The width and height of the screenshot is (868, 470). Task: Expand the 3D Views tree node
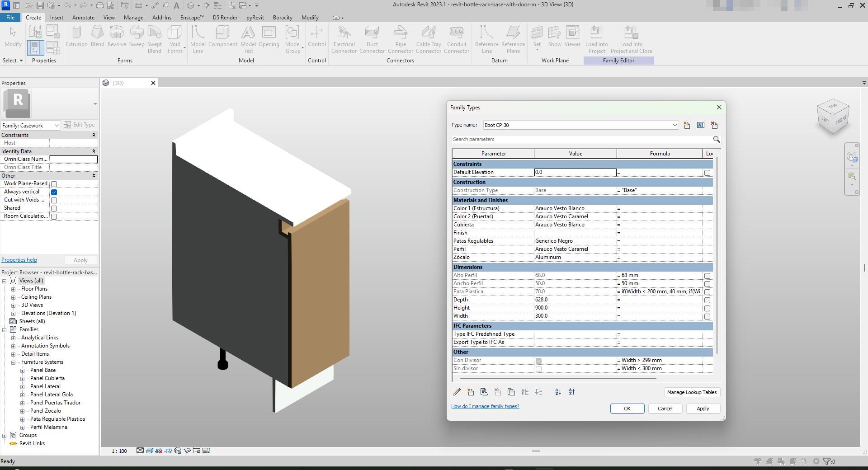tap(14, 305)
